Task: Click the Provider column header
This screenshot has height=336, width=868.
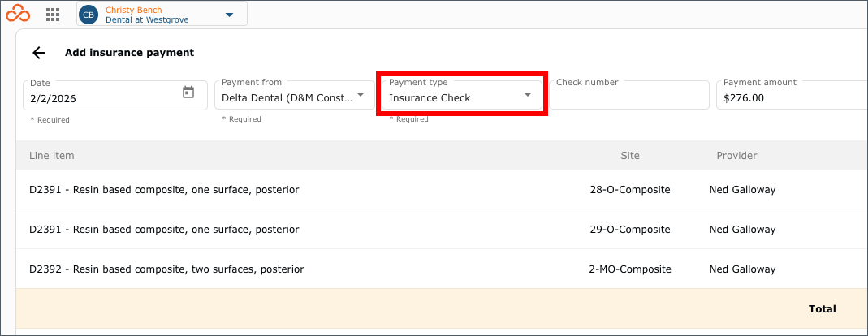Action: [736, 156]
